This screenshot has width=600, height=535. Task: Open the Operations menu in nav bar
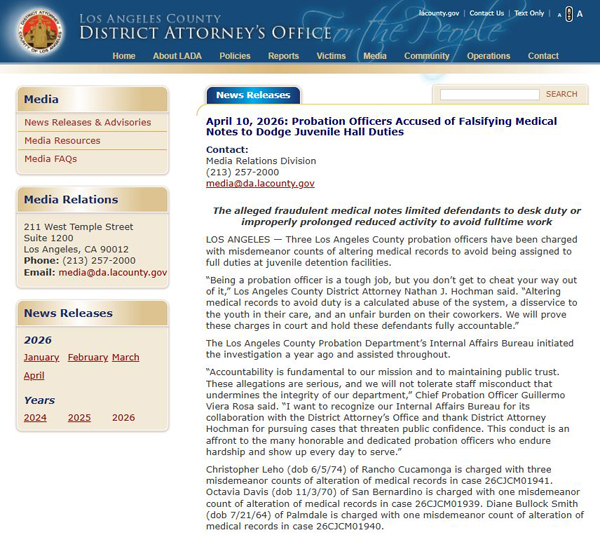(488, 56)
